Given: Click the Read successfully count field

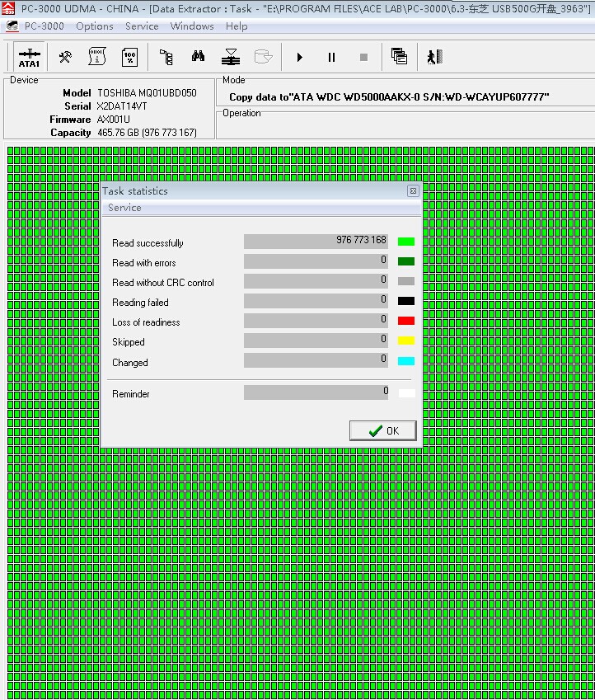Looking at the screenshot, I should [x=316, y=241].
